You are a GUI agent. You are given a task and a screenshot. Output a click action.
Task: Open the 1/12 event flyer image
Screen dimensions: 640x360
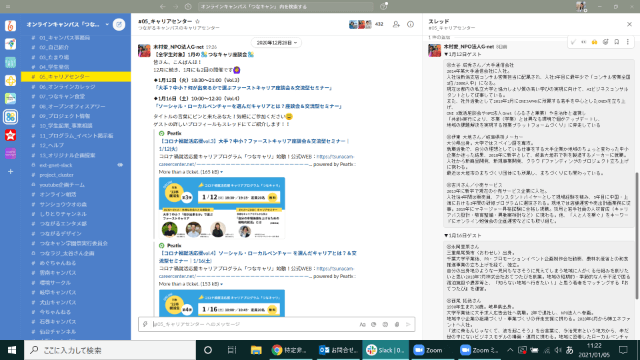click(x=222, y=208)
